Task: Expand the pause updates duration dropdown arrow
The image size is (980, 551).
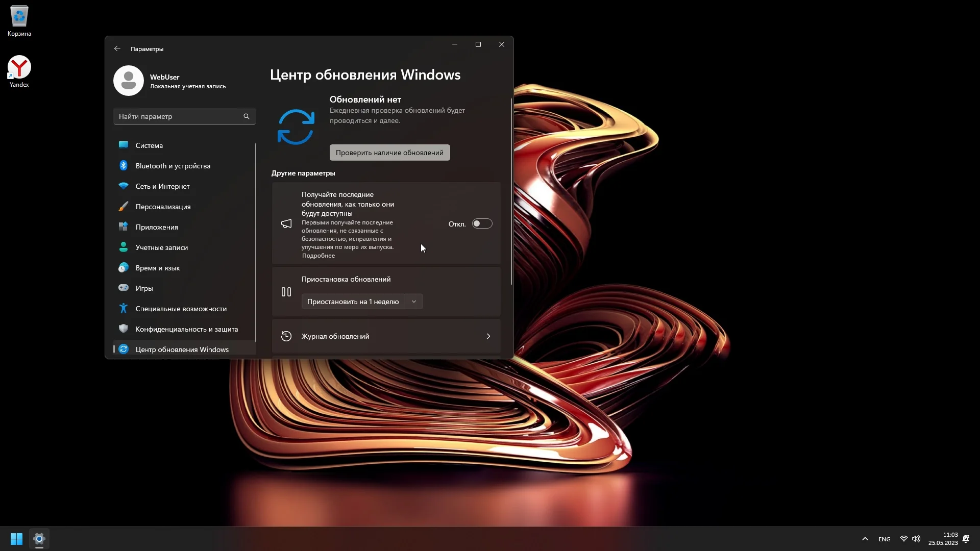Action: point(414,302)
